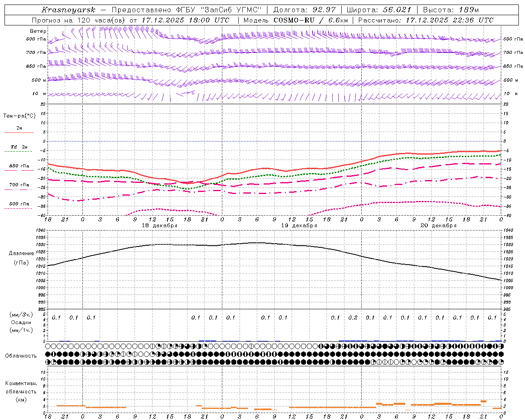Click the '700 гПа' temperature legend entry

point(19,185)
